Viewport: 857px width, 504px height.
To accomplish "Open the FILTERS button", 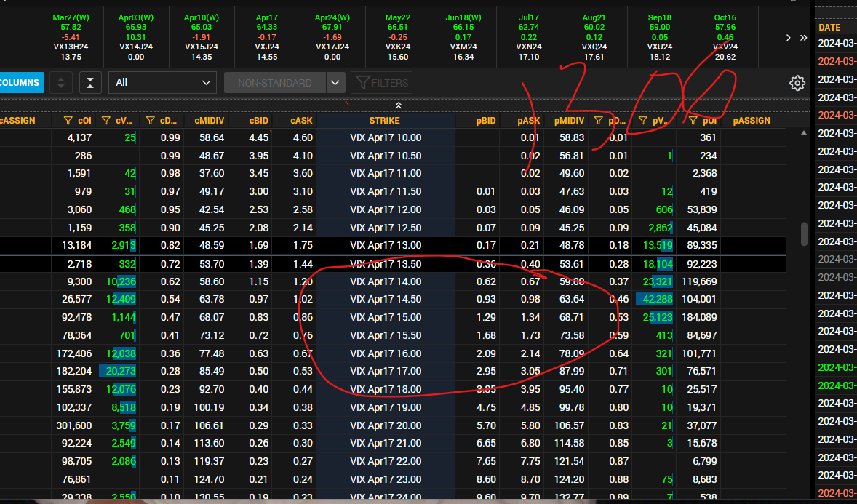I will pyautogui.click(x=382, y=83).
